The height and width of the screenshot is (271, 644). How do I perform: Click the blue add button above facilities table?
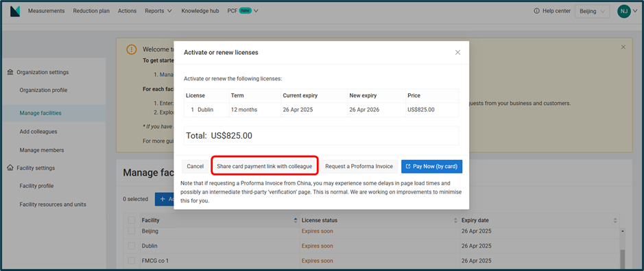point(164,199)
